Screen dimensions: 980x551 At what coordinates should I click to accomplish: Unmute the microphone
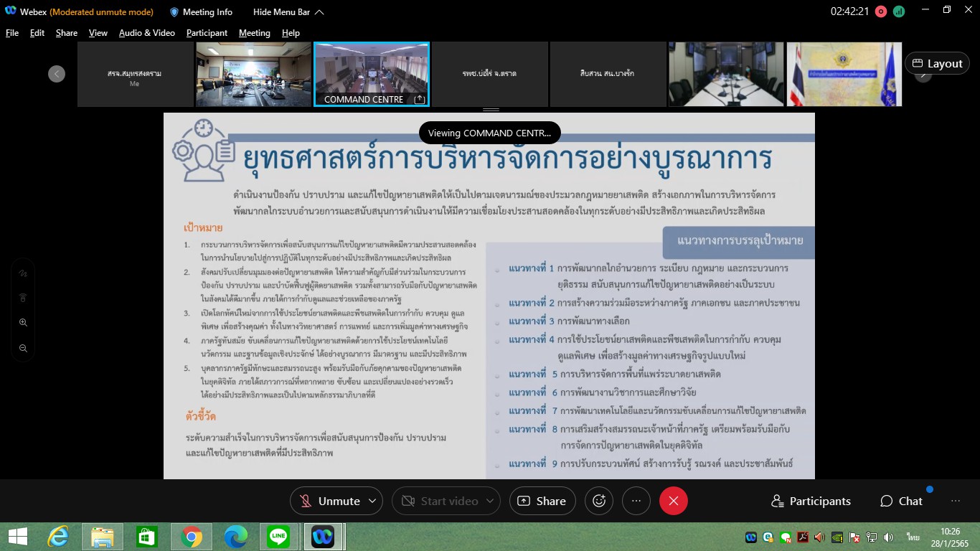329,501
